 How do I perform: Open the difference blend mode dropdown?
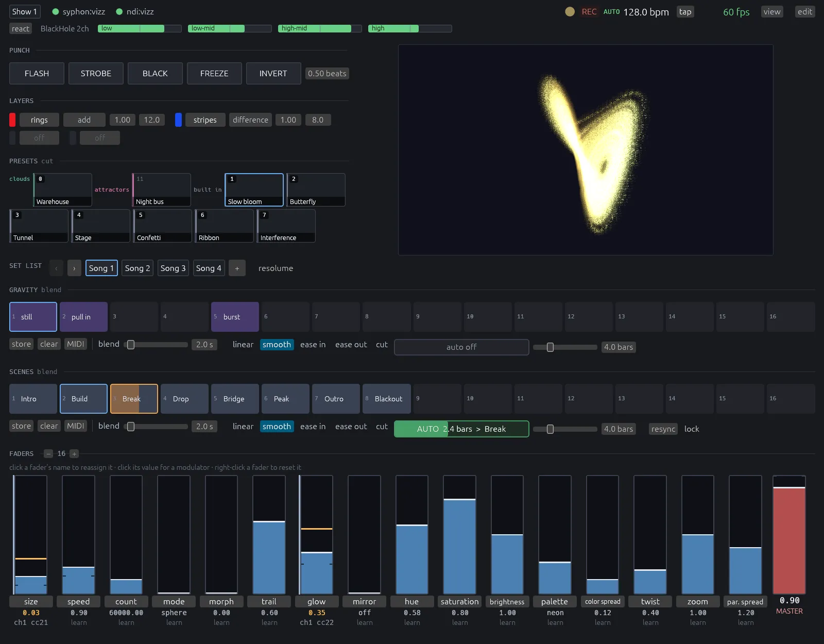point(250,120)
